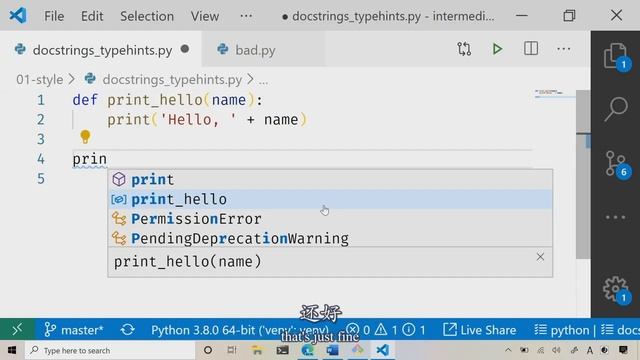Show additional views ellipsis in activity bar
Viewport: 640px width, 360px height.
[616, 217]
